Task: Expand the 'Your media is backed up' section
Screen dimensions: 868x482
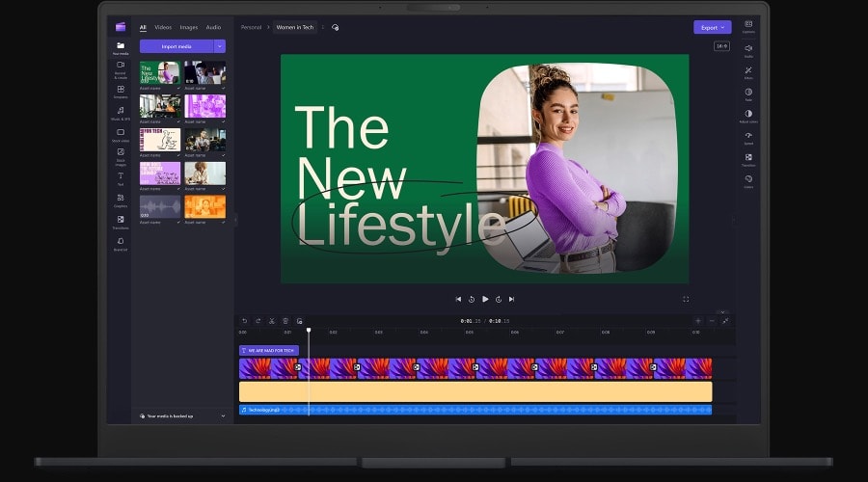Action: [224, 415]
